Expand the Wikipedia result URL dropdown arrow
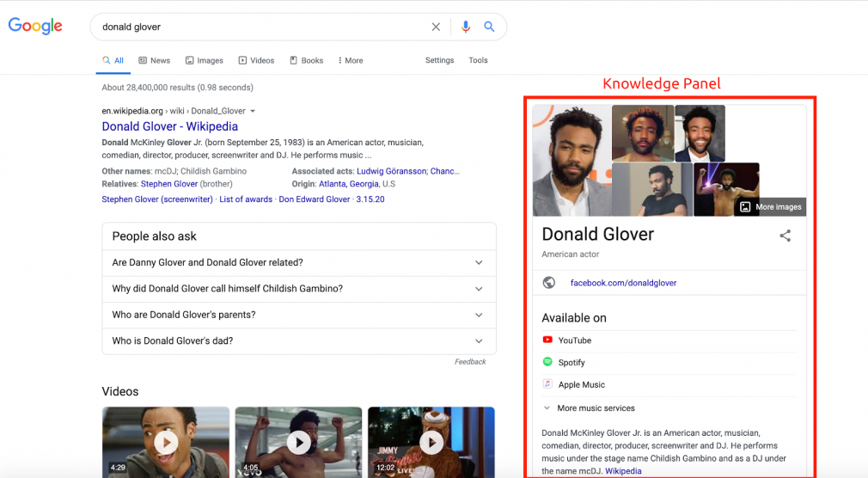Screen dimensions: 868x478 click(253, 111)
